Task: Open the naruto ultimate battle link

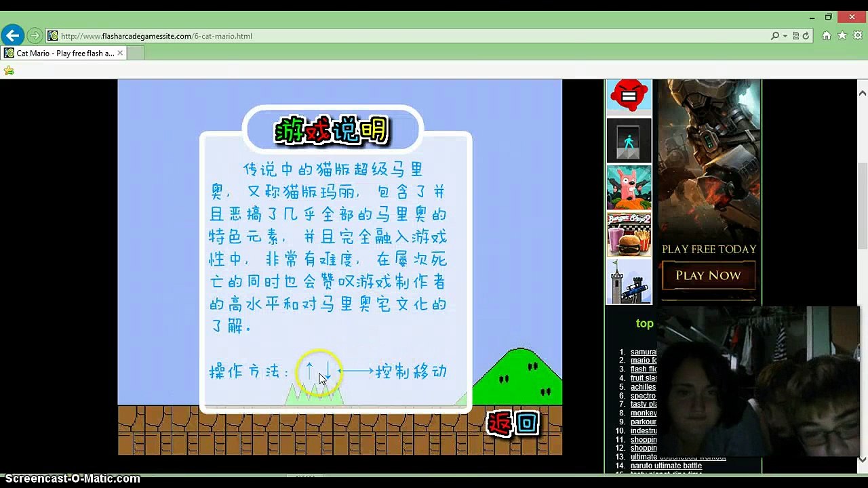Action: [x=666, y=466]
